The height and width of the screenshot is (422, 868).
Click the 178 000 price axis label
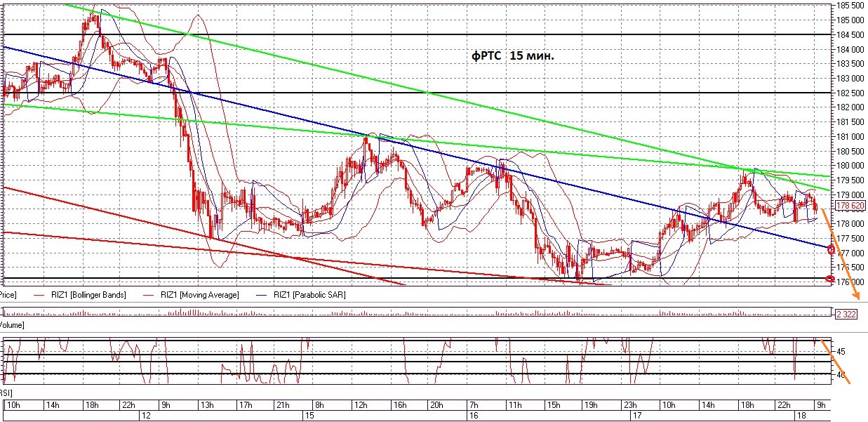coord(850,224)
